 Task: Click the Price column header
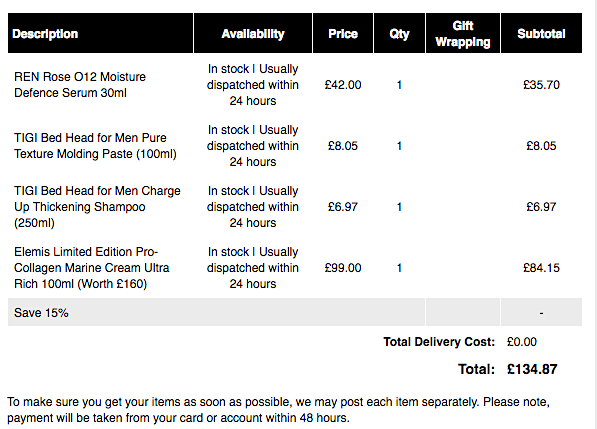[x=343, y=33]
